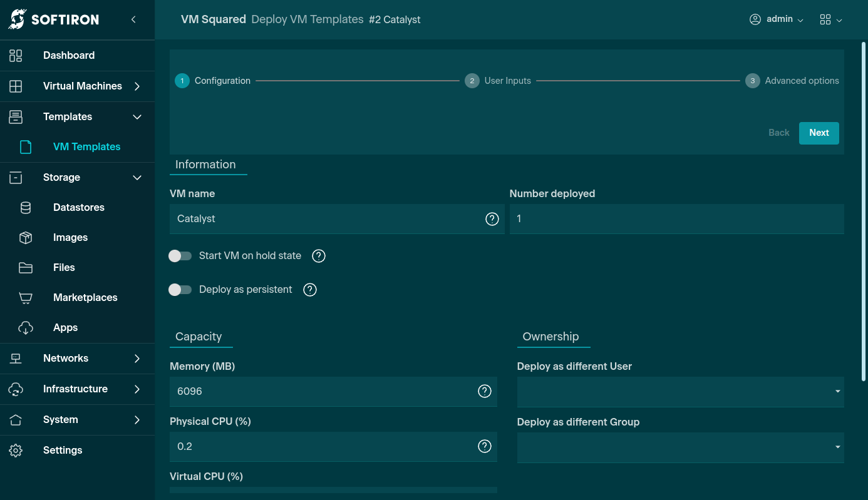The image size is (868, 500).
Task: Click the help icon in VM name field
Action: coord(492,219)
